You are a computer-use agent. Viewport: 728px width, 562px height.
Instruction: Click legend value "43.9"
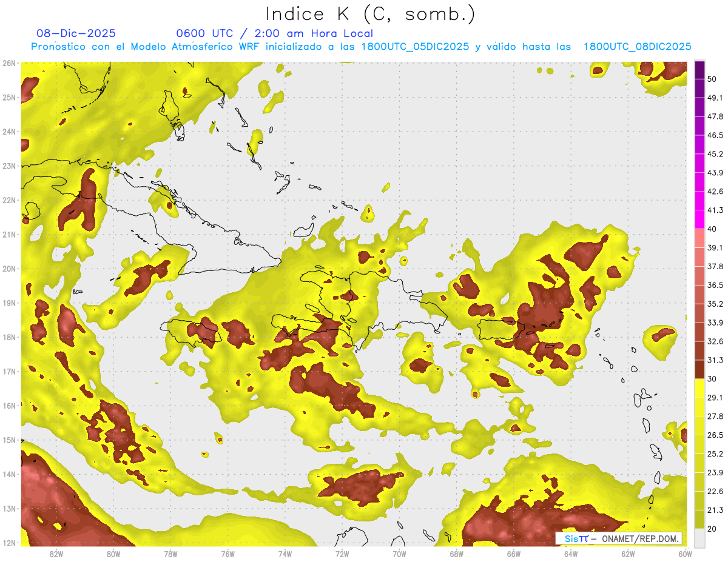tap(715, 173)
